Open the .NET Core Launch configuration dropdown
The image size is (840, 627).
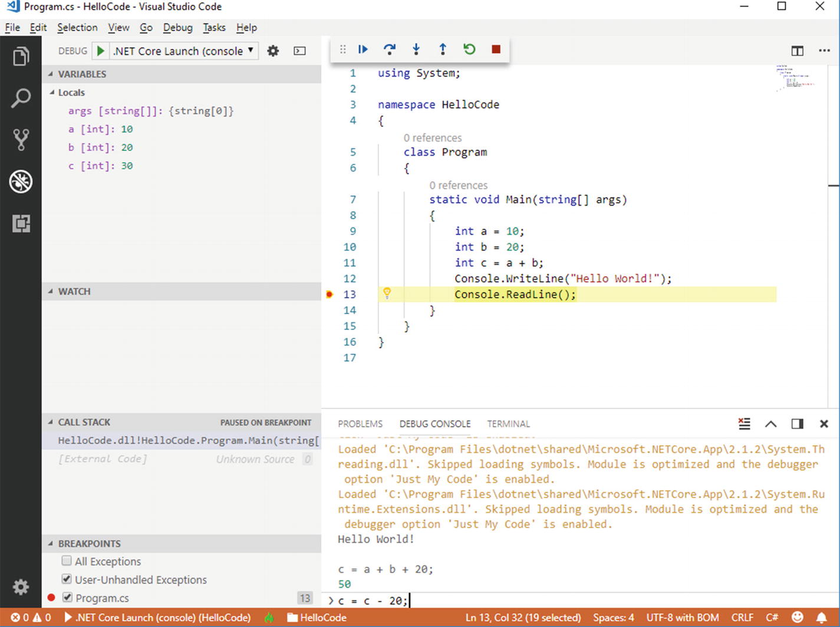tap(184, 51)
